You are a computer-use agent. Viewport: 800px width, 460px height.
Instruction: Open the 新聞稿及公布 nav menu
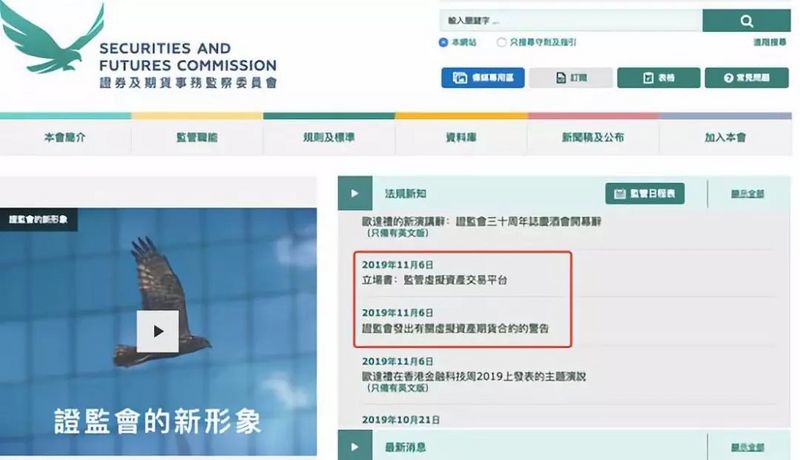tap(593, 137)
